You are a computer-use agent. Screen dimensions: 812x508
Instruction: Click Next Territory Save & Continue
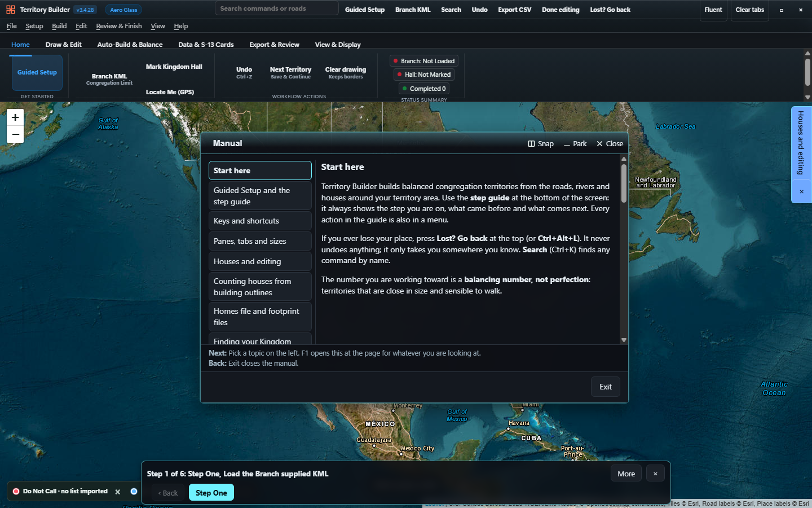click(290, 73)
